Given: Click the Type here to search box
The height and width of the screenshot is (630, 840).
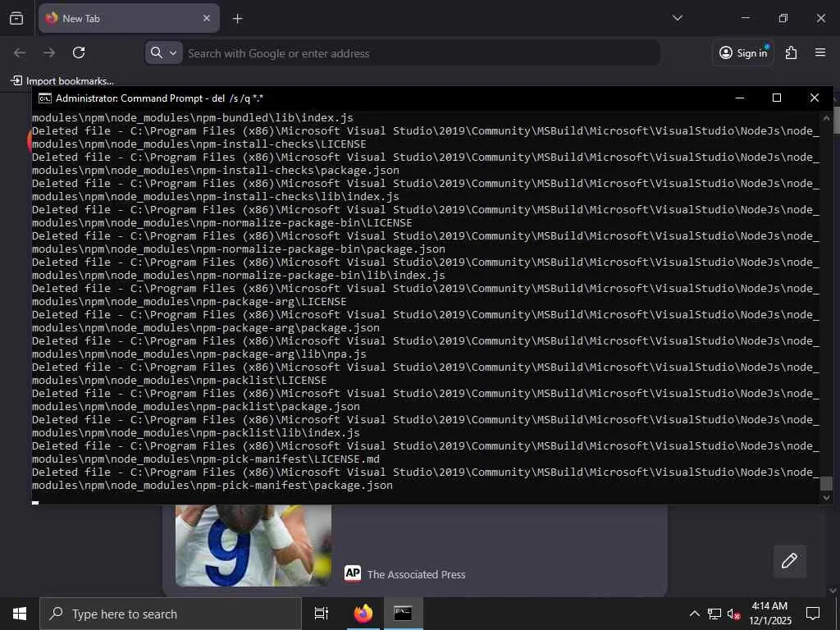Looking at the screenshot, I should click(171, 614).
